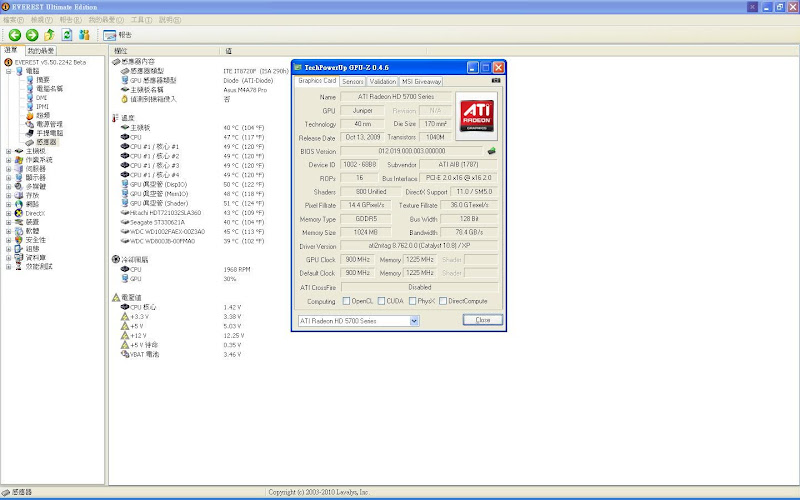Switch to GPU-Z Validation tab
The image size is (800, 500).
tap(382, 82)
